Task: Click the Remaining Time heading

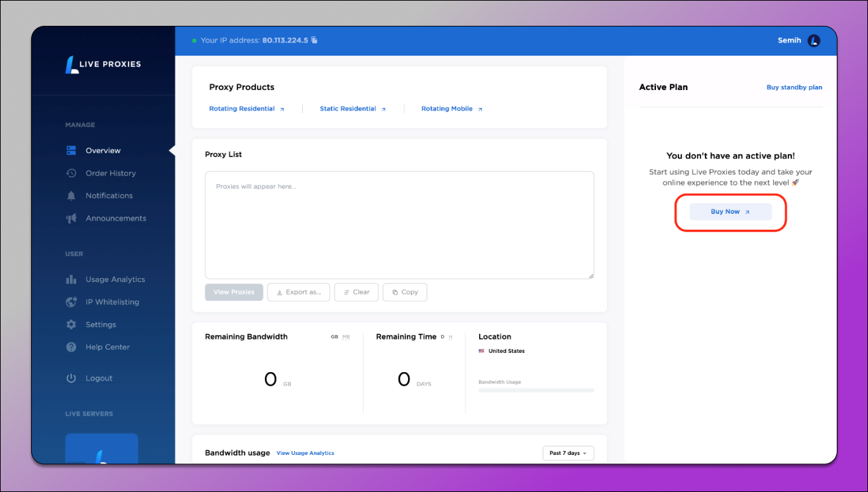Action: [x=406, y=337]
